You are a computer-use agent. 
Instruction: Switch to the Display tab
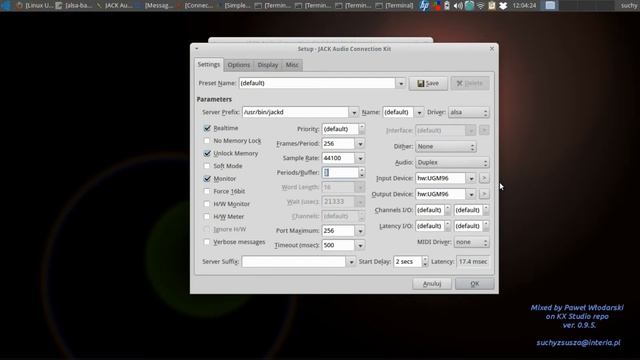click(268, 65)
